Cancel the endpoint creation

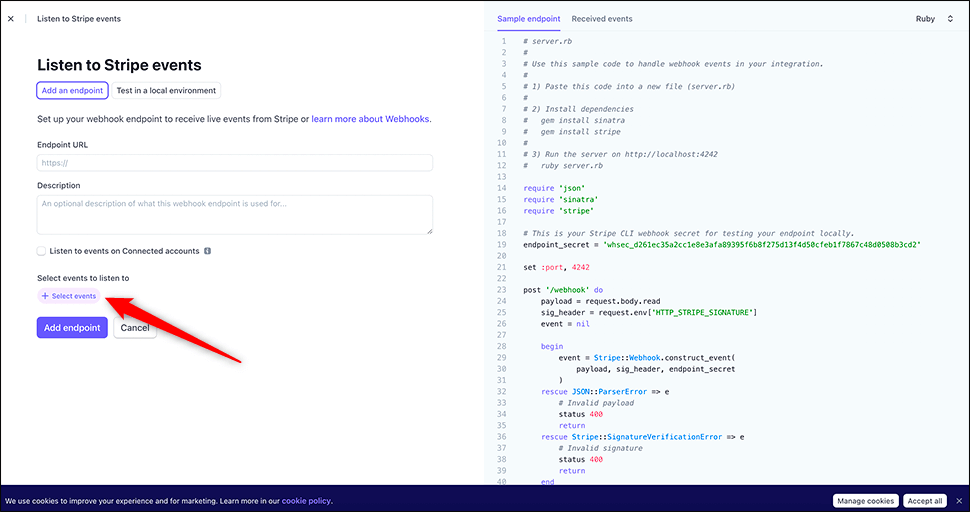[x=135, y=328]
